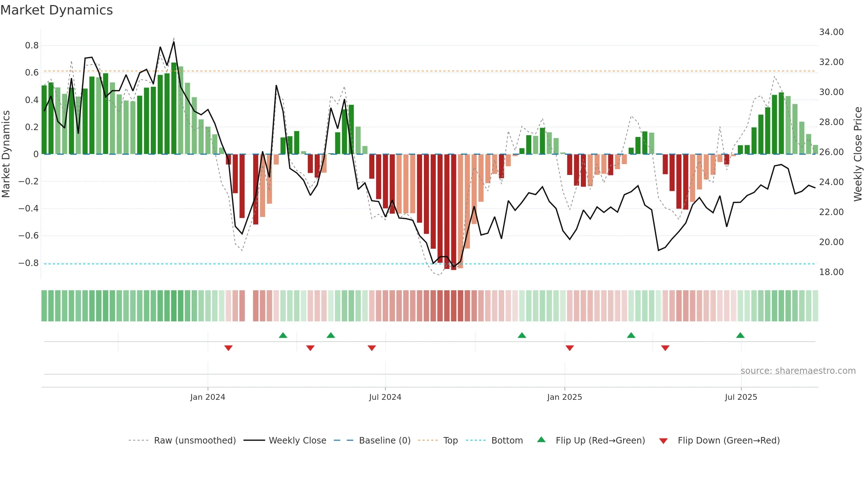Click the 34.00 right axis price label

831,32
